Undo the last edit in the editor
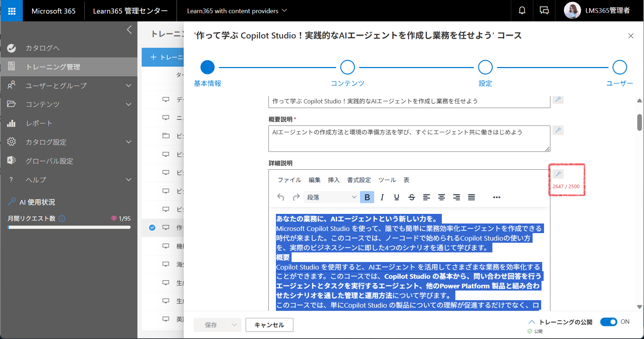 click(281, 197)
